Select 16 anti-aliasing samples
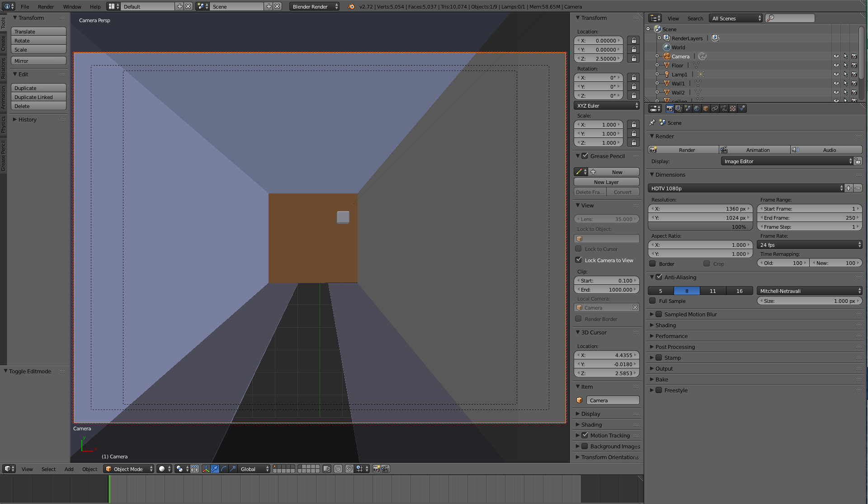 click(x=740, y=291)
